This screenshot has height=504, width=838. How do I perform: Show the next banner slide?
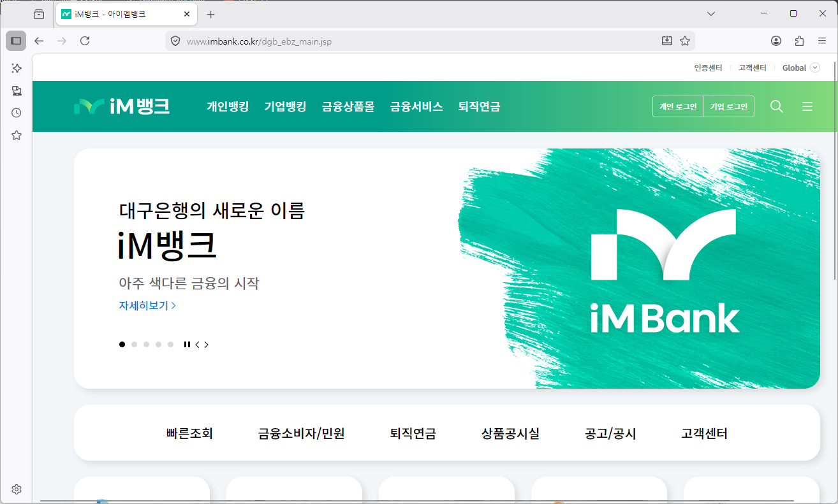207,345
